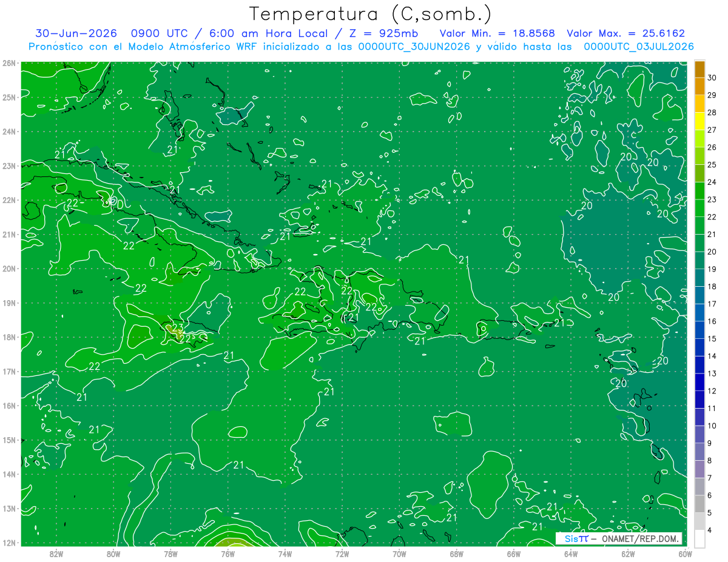The height and width of the screenshot is (562, 728).
Task: Click colorbar swatch between 18 and 19
Action: (699, 278)
